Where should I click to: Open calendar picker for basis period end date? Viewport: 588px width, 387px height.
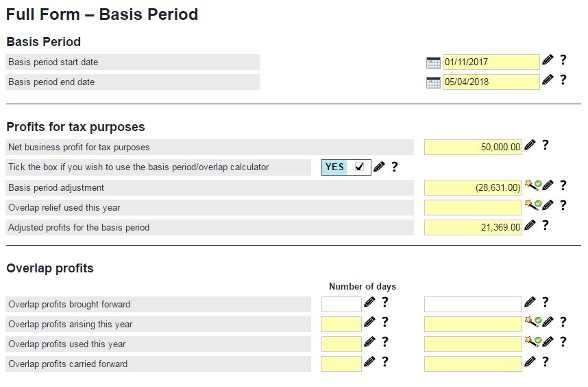[433, 82]
